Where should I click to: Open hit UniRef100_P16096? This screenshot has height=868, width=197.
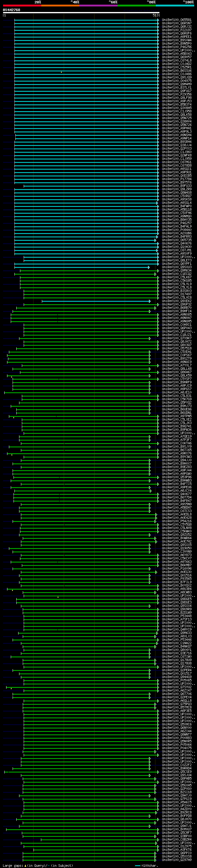tap(177, 568)
